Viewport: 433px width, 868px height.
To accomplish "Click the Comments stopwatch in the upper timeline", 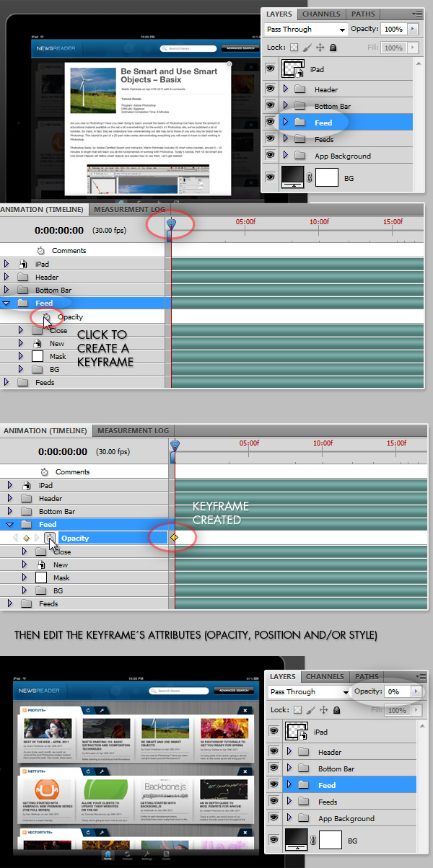I will point(42,250).
